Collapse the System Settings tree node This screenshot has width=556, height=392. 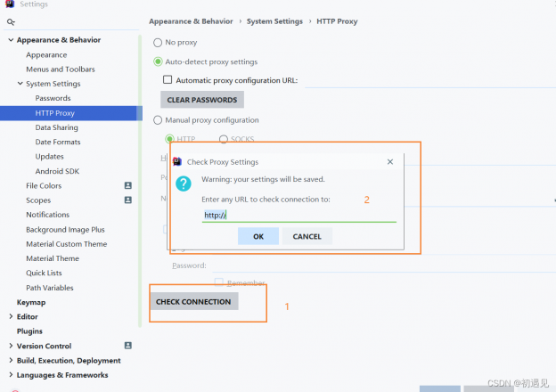click(20, 84)
